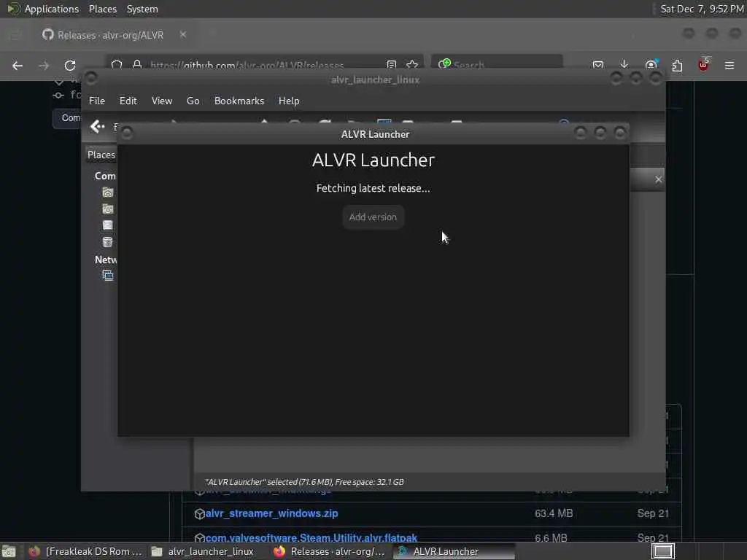
Task: Close the Releases alvr-org/ALVR tab
Action: [x=183, y=35]
